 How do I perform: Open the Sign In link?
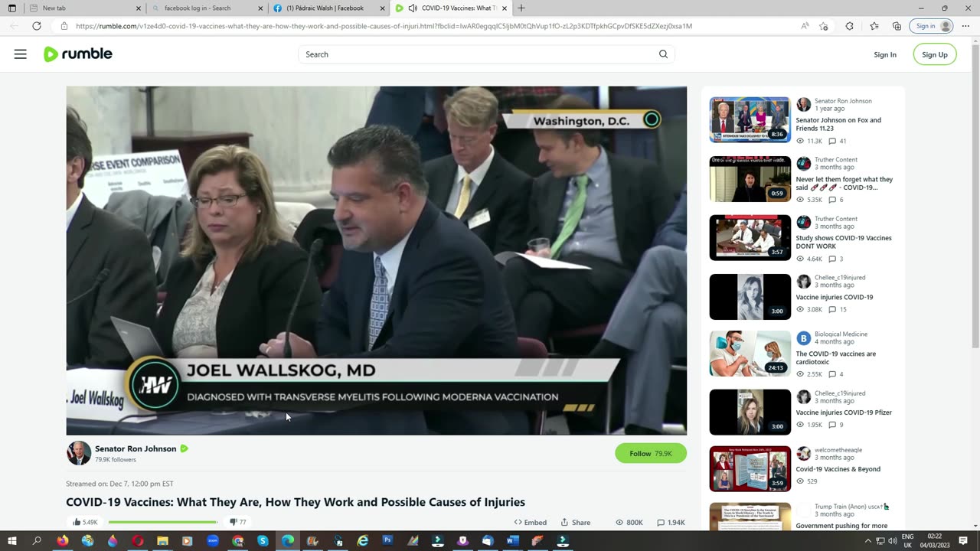(x=885, y=54)
